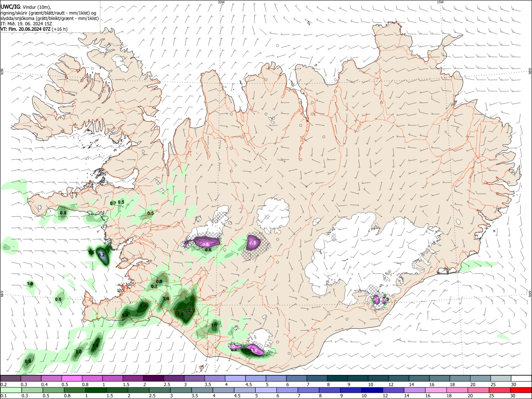The image size is (532, 399).
Task: Select the bright pink 0.5 legend swatch
Action: click(x=71, y=379)
